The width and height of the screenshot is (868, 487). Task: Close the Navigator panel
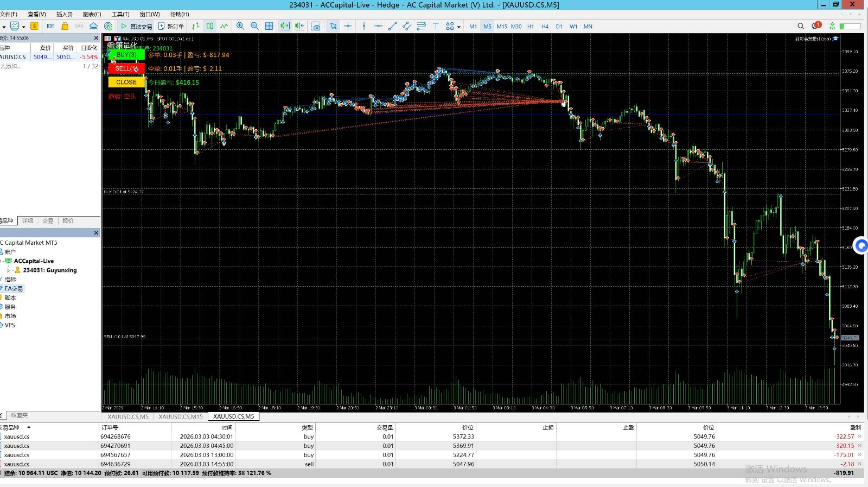coord(96,233)
